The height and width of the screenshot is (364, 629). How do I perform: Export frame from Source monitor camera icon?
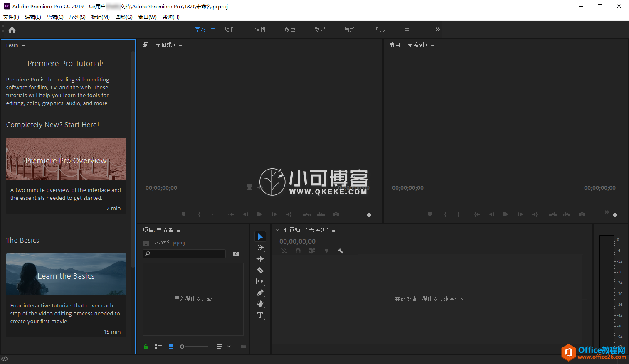pos(336,214)
